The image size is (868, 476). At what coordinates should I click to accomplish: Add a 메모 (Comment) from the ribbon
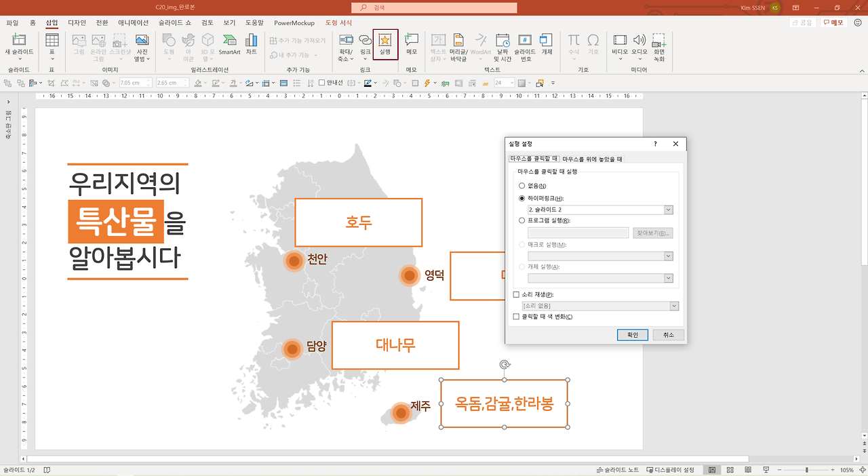412,45
